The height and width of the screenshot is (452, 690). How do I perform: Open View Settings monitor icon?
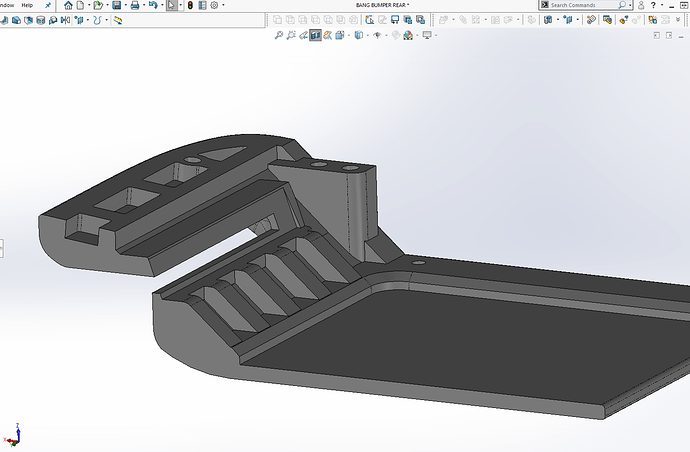point(427,35)
